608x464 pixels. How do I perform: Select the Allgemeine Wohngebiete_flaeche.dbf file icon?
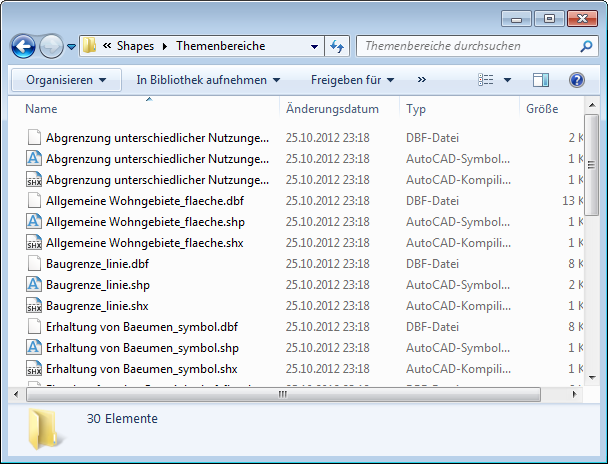[34, 201]
